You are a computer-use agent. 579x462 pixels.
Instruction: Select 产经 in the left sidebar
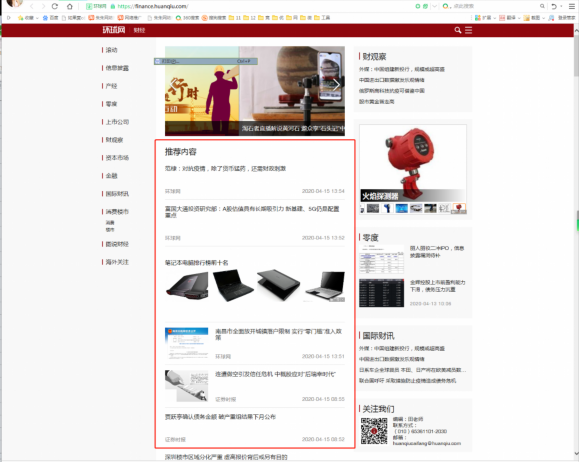111,86
